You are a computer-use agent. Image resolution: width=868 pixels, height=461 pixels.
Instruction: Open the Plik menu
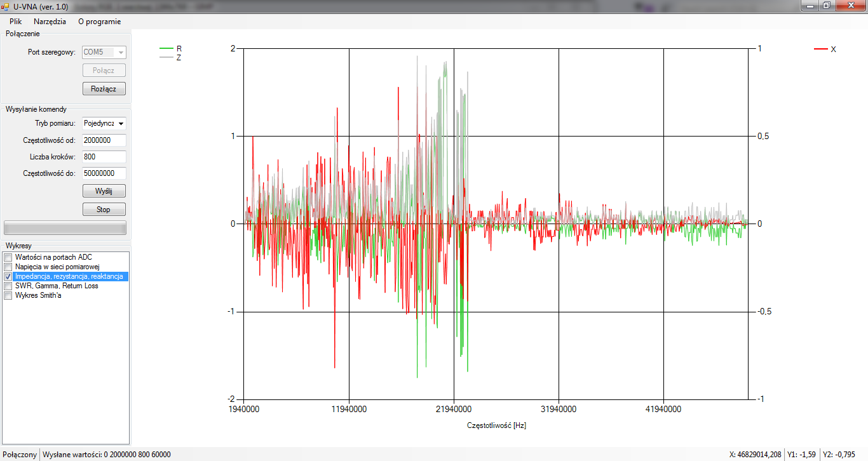[x=16, y=21]
